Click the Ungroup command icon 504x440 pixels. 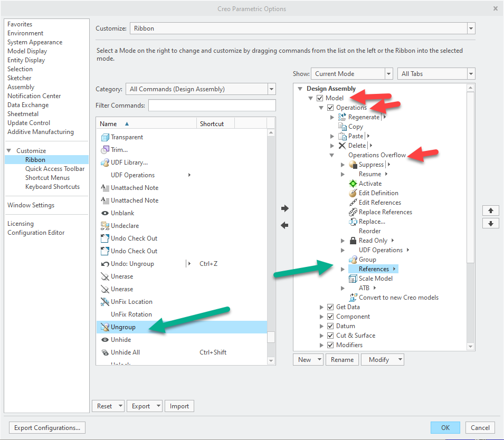point(105,327)
